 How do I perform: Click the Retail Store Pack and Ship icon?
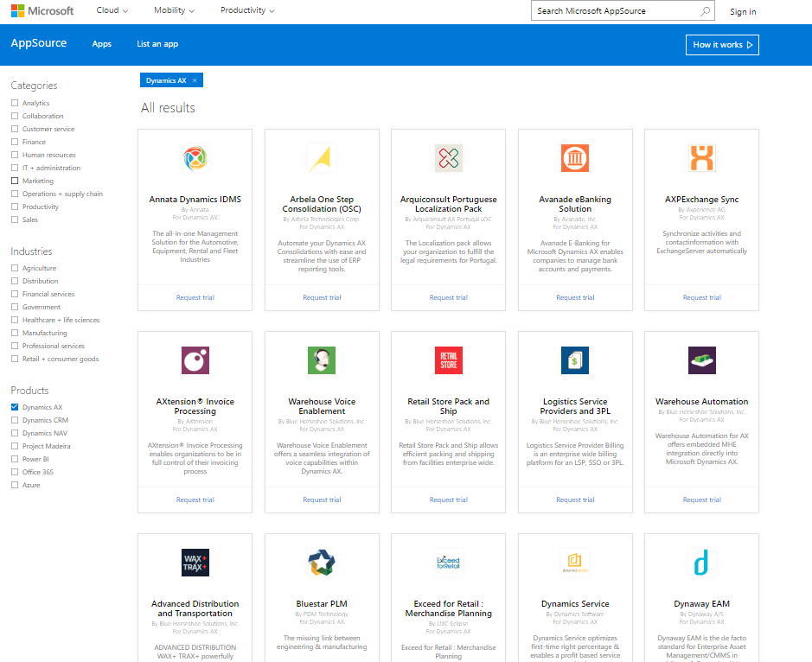pyautogui.click(x=448, y=360)
